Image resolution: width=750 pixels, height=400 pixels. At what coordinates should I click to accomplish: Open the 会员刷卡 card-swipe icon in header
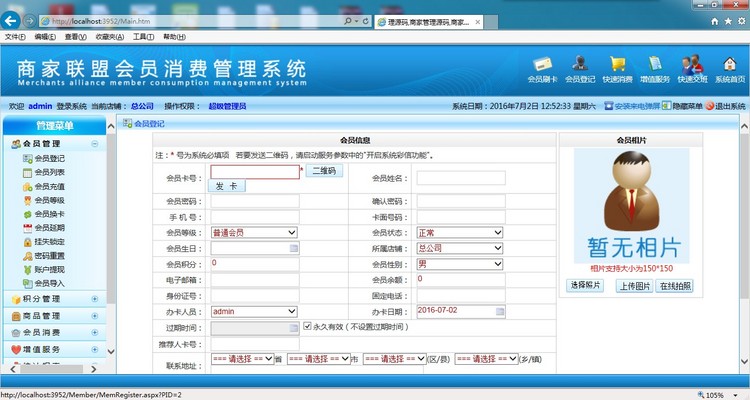point(542,69)
